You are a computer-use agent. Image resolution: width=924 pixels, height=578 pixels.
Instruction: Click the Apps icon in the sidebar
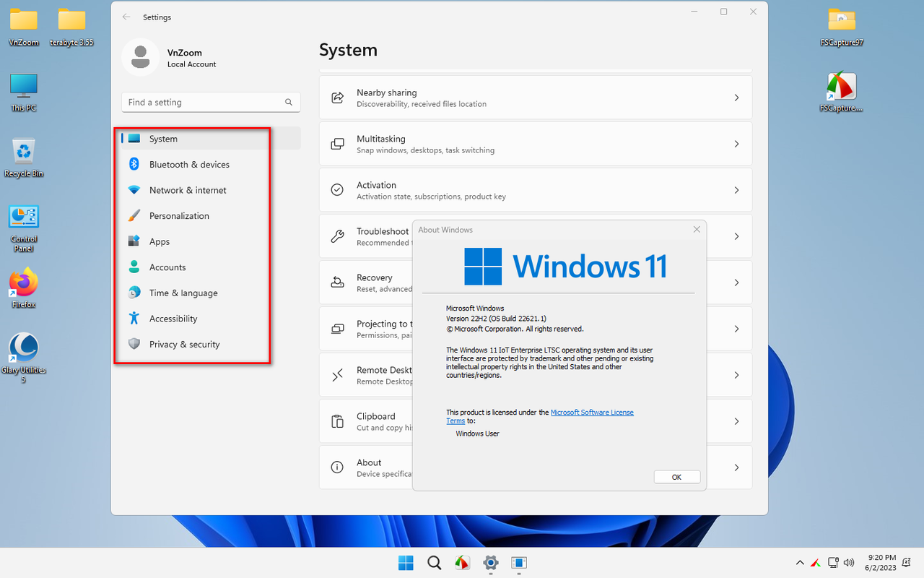(x=134, y=241)
